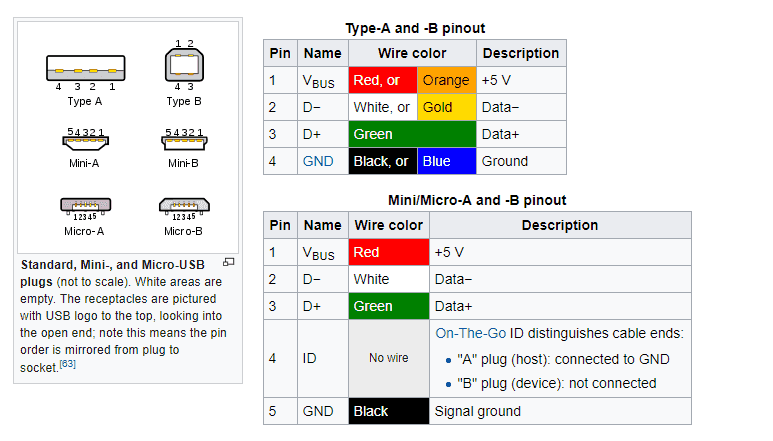Select the Mini-B connector drawing
Screen dimensions: 773x441
184,142
